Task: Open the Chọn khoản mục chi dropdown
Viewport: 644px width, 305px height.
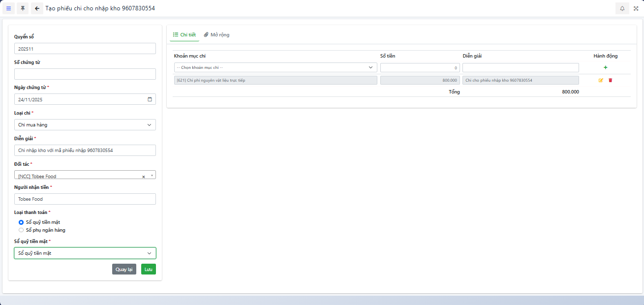Action: tap(276, 67)
